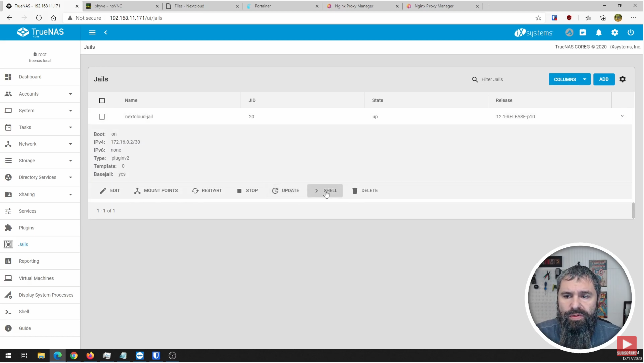Image resolution: width=644 pixels, height=363 pixels.
Task: Open Services via the sliders icon
Action: click(x=8, y=211)
